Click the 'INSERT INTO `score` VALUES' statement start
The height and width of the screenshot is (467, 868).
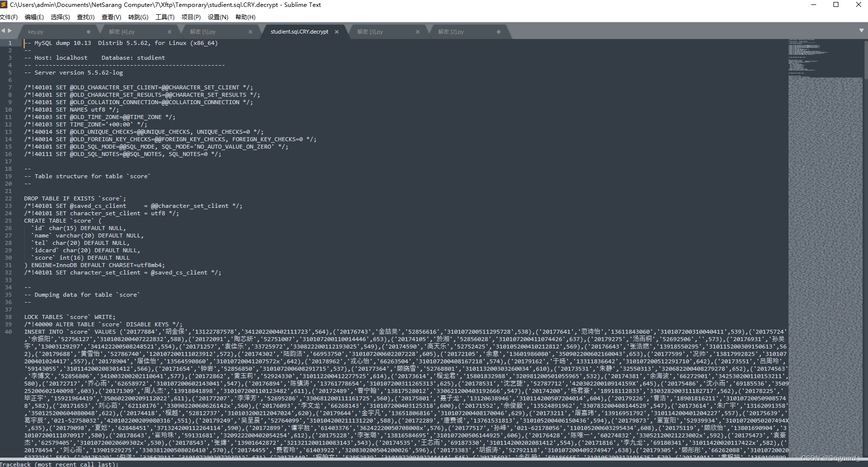[x=70, y=332]
